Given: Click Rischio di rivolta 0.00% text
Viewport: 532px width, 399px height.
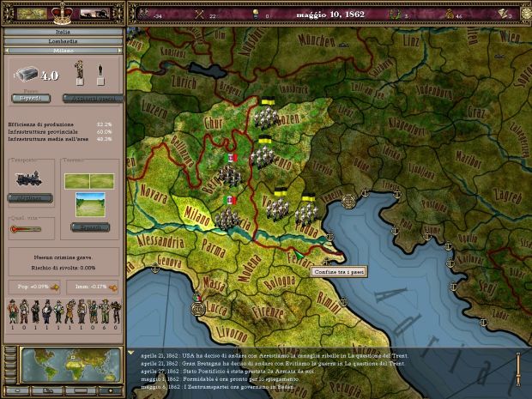Looking at the screenshot, I should 63,268.
